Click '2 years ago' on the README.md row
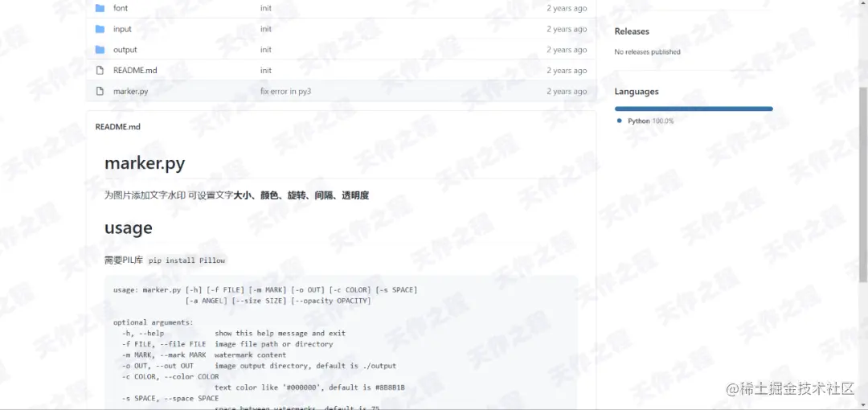 (567, 71)
